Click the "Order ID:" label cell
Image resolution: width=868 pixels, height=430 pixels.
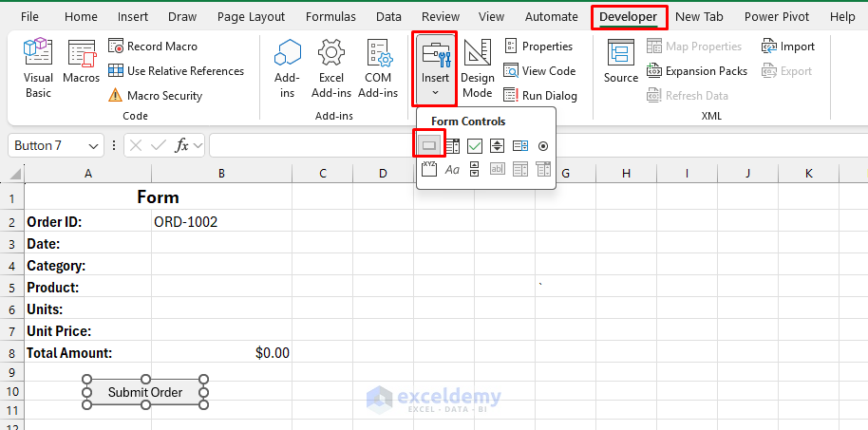click(88, 222)
